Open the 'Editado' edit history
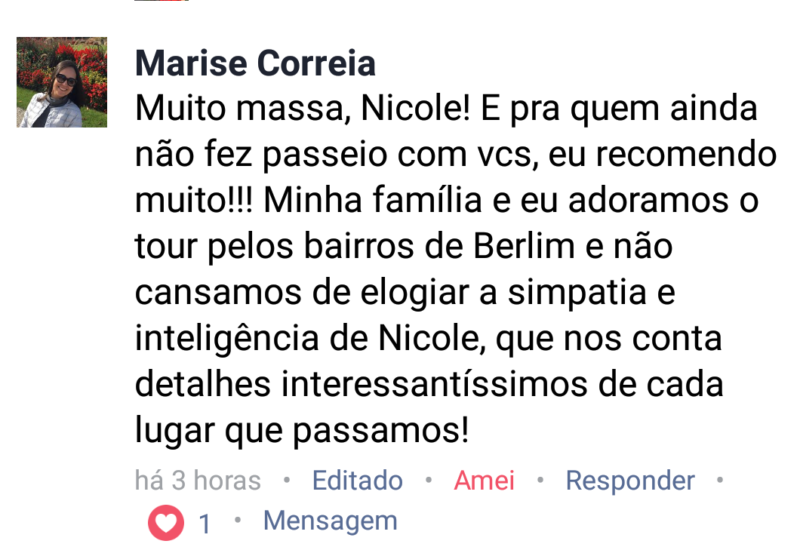Viewport: 800px width, 550px height. pyautogui.click(x=357, y=480)
